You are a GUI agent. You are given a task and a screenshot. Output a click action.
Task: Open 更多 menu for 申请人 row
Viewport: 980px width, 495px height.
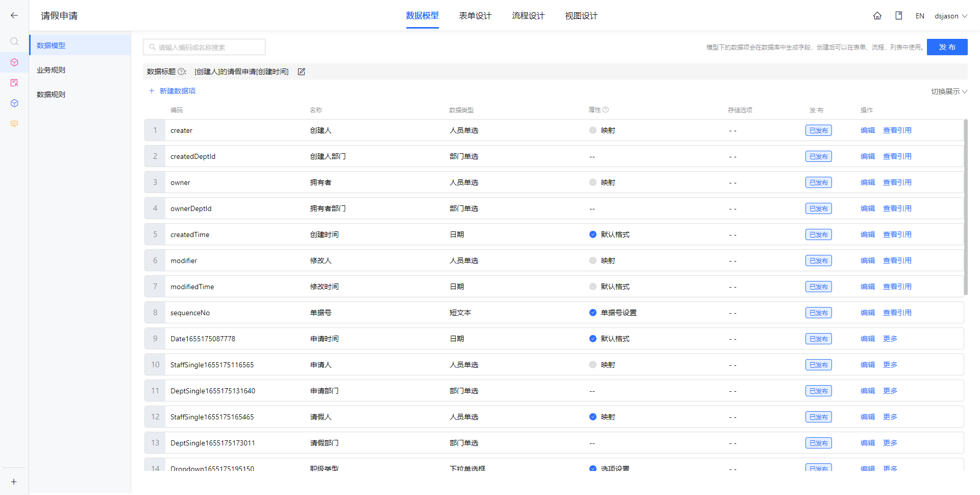pos(890,365)
